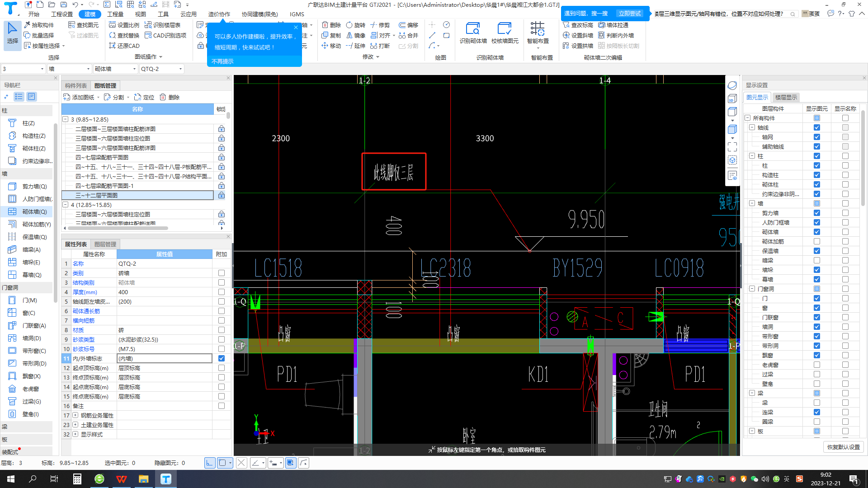Image resolution: width=868 pixels, height=488 pixels.
Task: Click the 立即尝试 button
Action: (630, 14)
